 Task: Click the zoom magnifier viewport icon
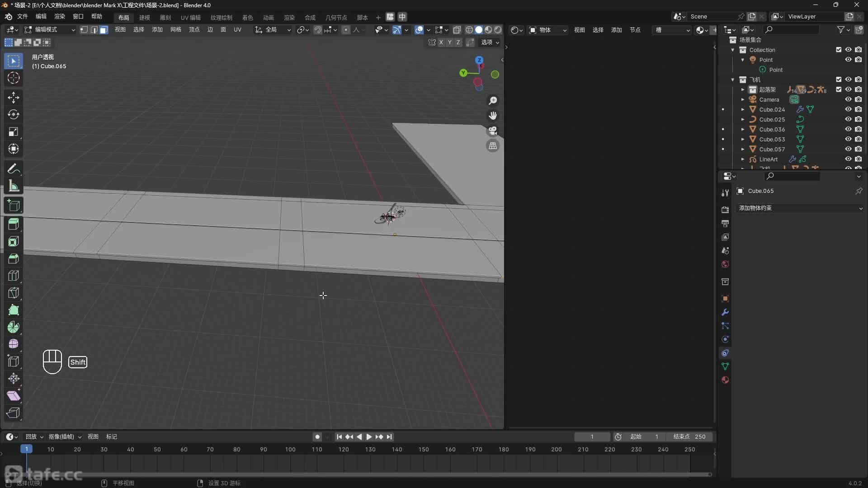coord(493,101)
